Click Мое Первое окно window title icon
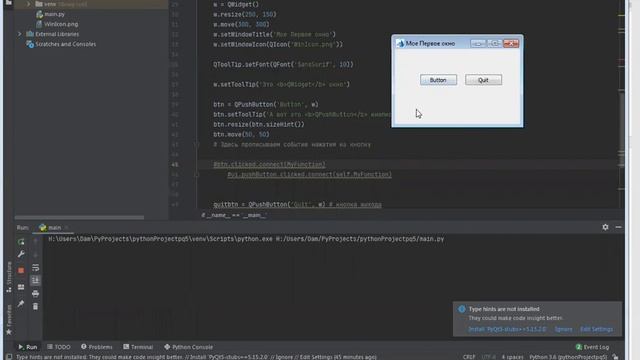Viewport: 640px width, 360px height. [400, 43]
